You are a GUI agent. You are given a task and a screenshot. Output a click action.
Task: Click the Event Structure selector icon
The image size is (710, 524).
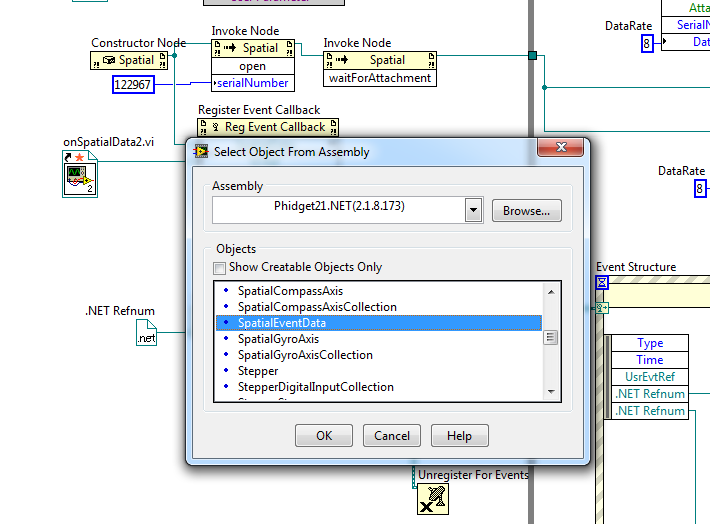(x=602, y=283)
